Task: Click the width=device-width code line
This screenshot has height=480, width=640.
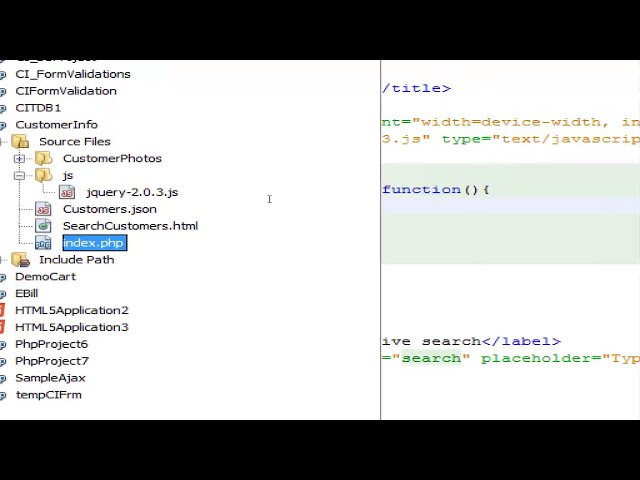Action: (511, 122)
